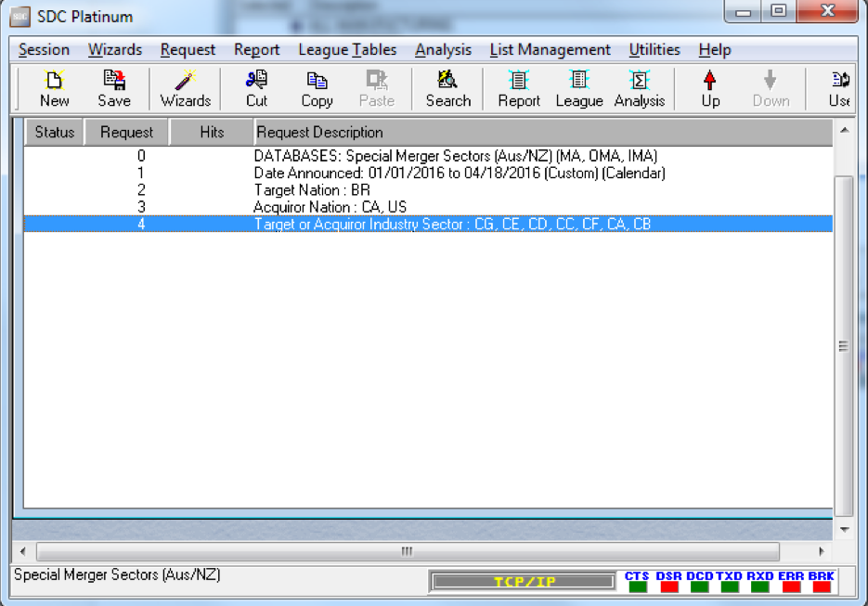
Task: Select the Acquiror Nation CA, US row
Action: pos(428,207)
